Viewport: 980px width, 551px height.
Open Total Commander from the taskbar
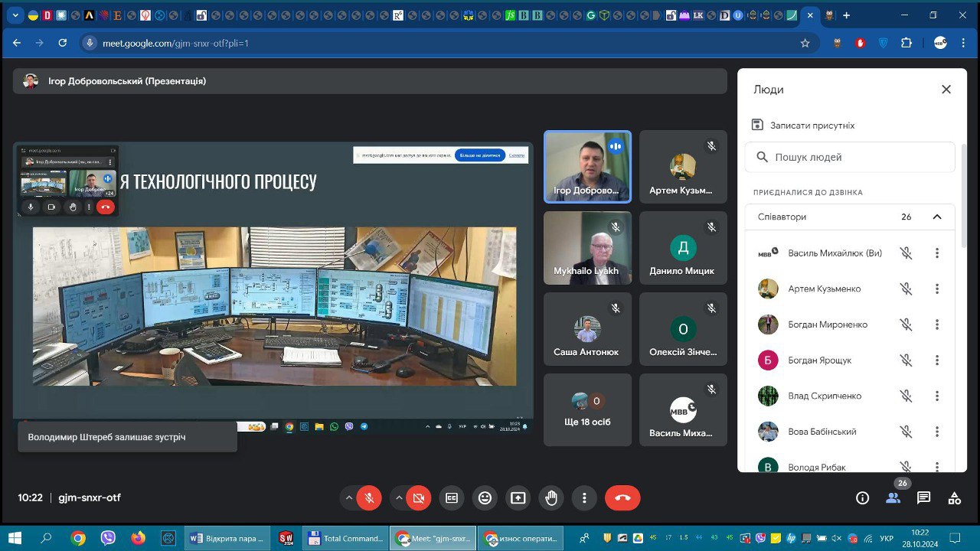(x=345, y=539)
